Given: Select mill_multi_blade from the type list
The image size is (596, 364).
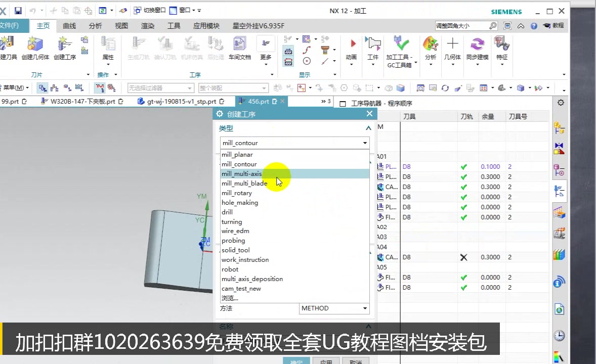Looking at the screenshot, I should pyautogui.click(x=244, y=183).
